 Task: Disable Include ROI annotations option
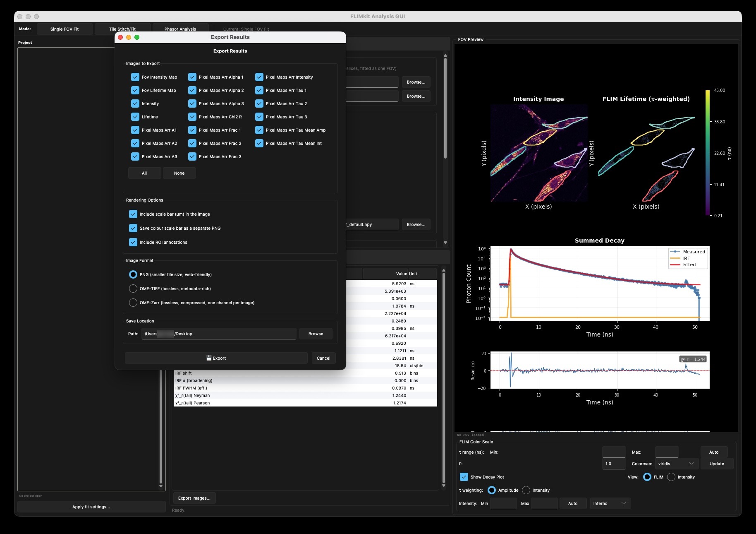tap(133, 242)
